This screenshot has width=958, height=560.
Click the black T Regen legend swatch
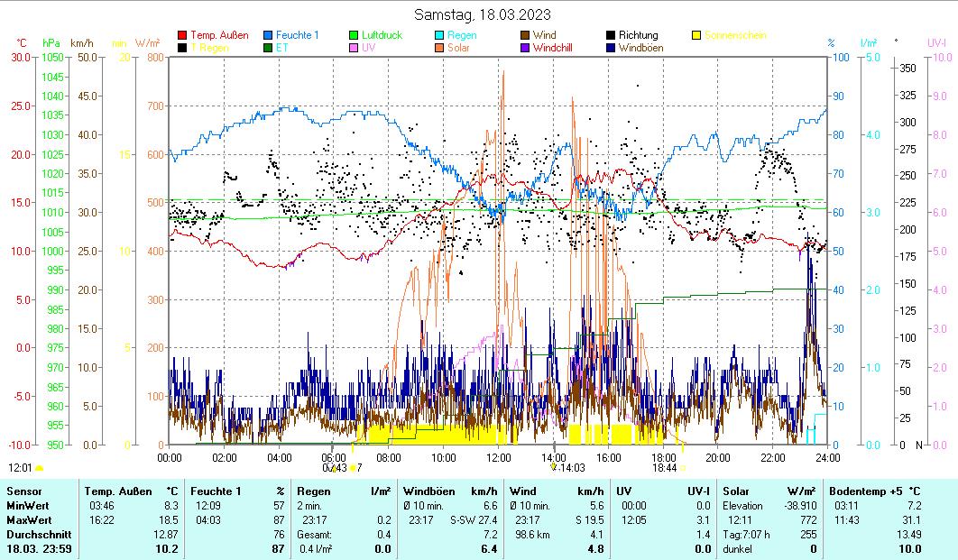pyautogui.click(x=182, y=48)
